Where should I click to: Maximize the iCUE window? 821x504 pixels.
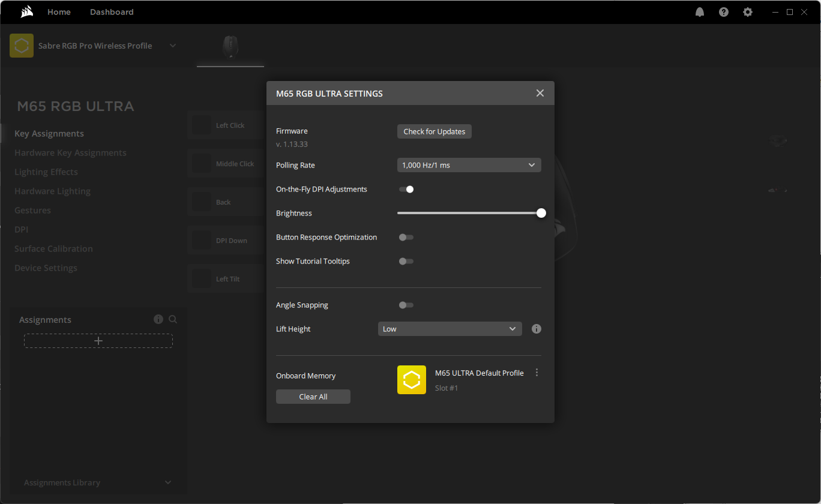[x=790, y=12]
